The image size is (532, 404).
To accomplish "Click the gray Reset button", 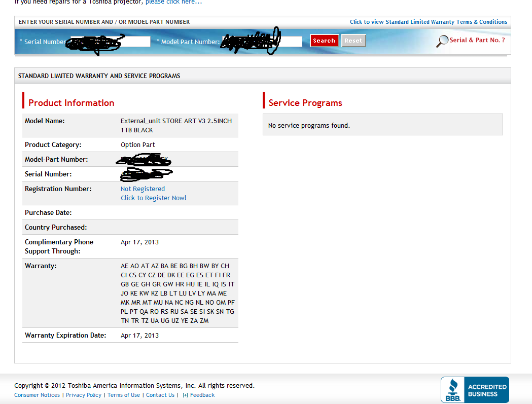I will tap(353, 41).
